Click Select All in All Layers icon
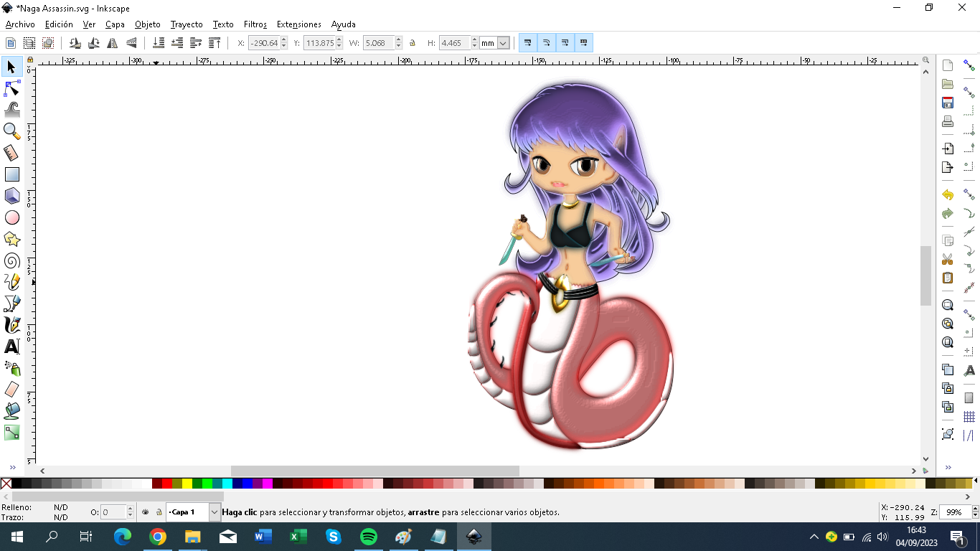The image size is (980, 551). pos(29,43)
